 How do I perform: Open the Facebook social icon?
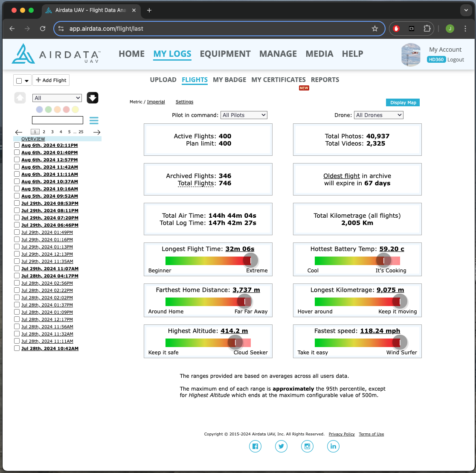click(255, 447)
